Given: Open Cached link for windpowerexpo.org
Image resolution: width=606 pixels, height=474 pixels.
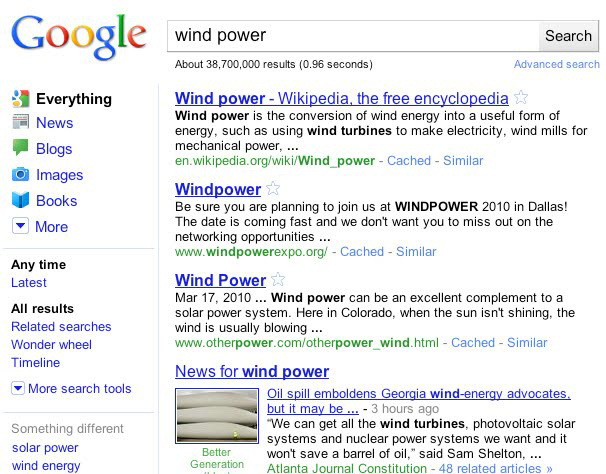Looking at the screenshot, I should [x=362, y=252].
